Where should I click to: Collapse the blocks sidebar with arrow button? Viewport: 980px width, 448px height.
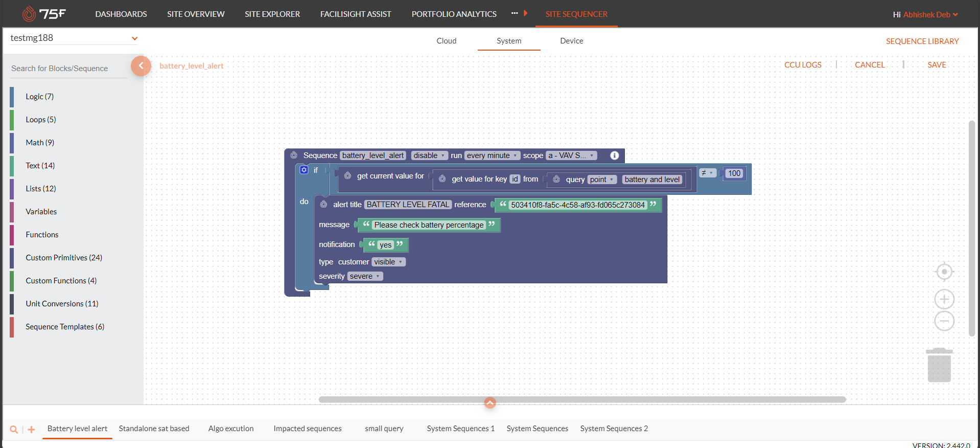(x=141, y=66)
